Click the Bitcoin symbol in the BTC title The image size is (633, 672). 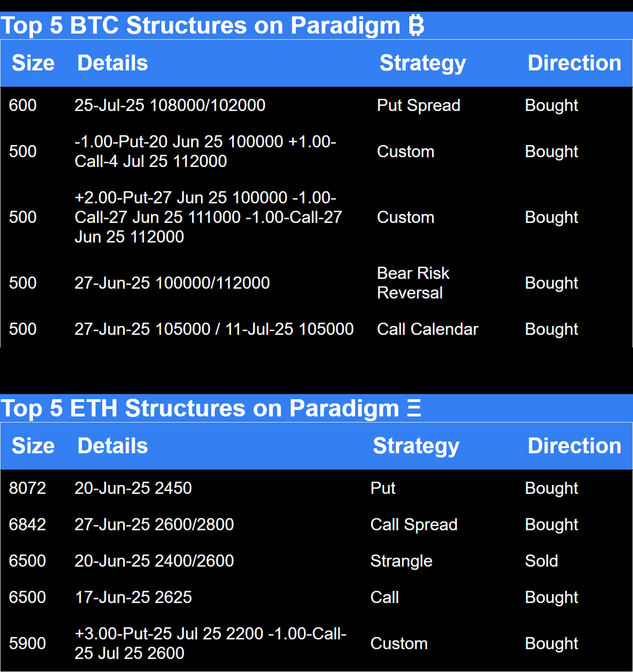coord(416,26)
